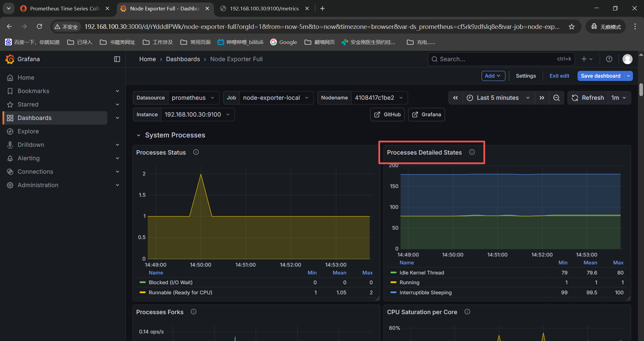Open the incognito mode indicator
644x341 pixels.
[606, 27]
